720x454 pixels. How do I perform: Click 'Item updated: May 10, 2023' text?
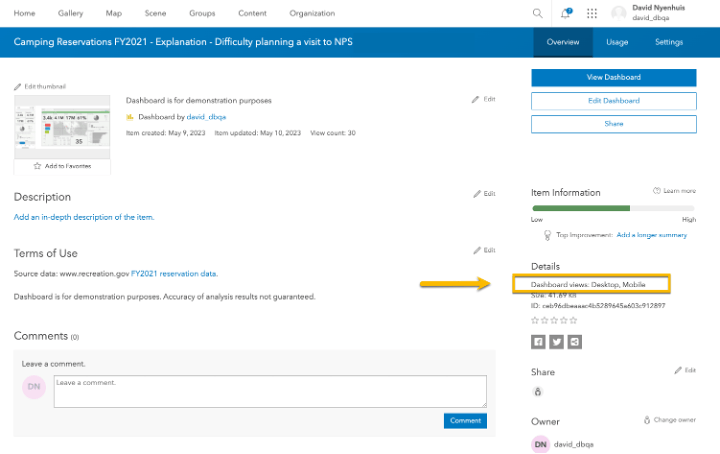258,133
